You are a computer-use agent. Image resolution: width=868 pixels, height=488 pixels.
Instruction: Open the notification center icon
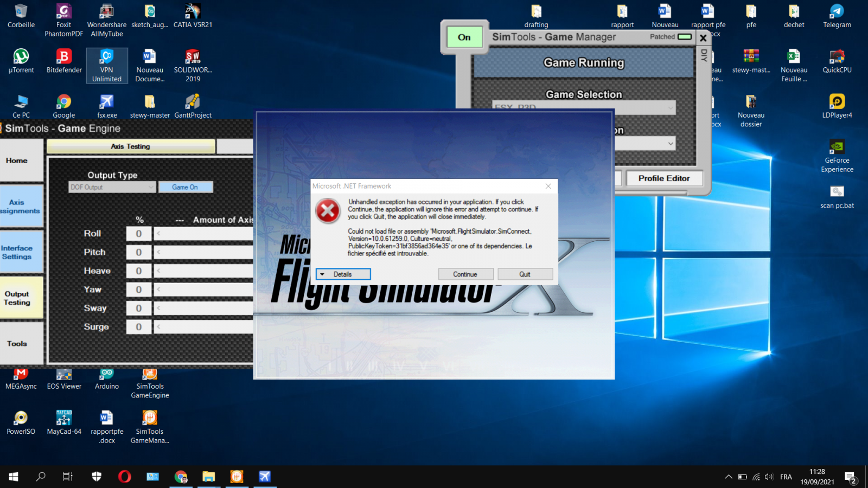click(850, 477)
